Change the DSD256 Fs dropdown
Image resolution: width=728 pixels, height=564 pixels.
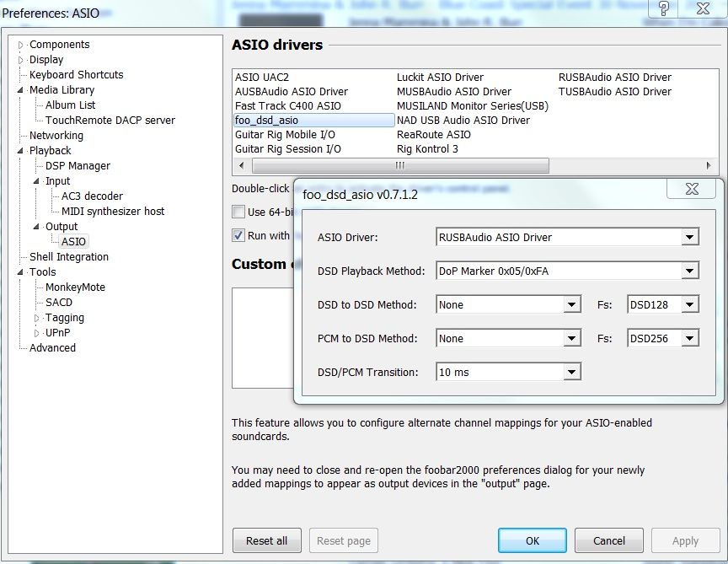tap(663, 338)
